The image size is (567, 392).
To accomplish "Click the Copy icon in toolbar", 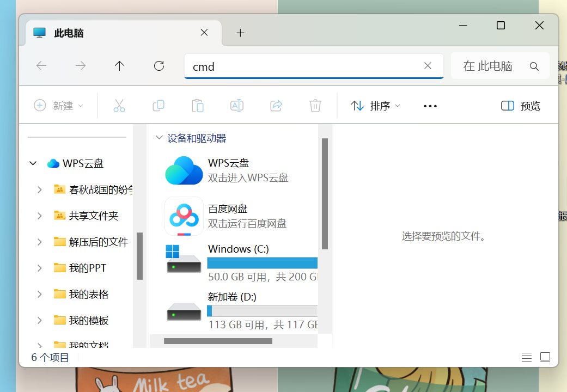I will [x=158, y=106].
